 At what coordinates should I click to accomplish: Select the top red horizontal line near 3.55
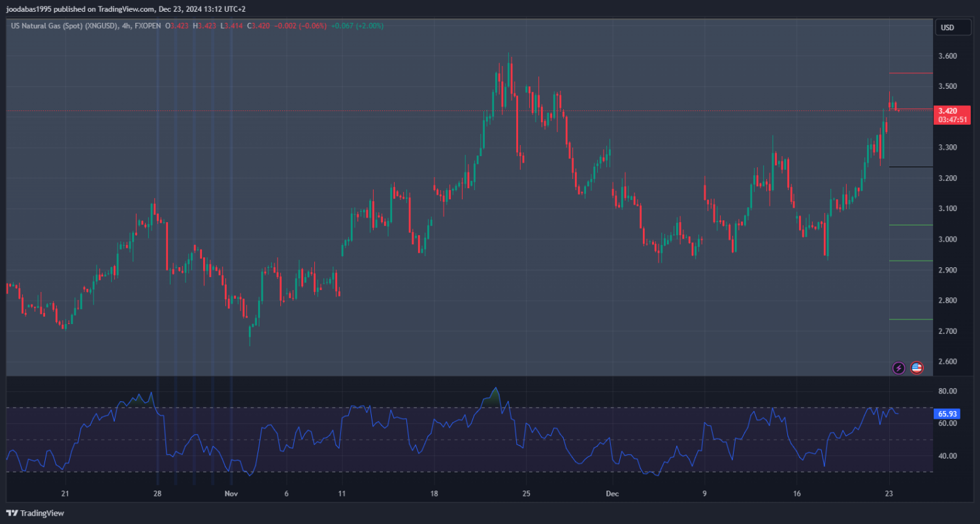click(911, 73)
